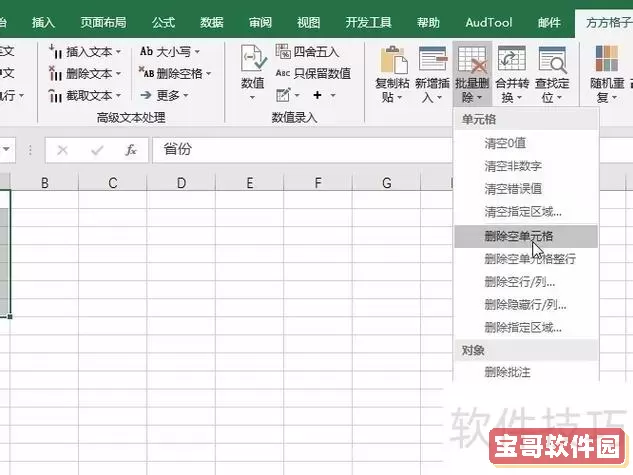The image size is (633, 475).
Task: Open the 删除文本 tool
Action: point(84,73)
